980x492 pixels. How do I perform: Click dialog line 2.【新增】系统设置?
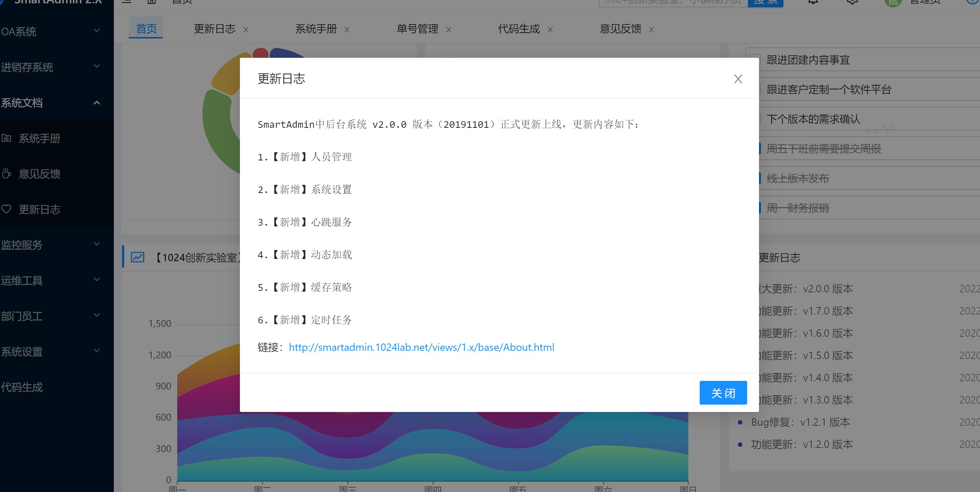(x=305, y=189)
